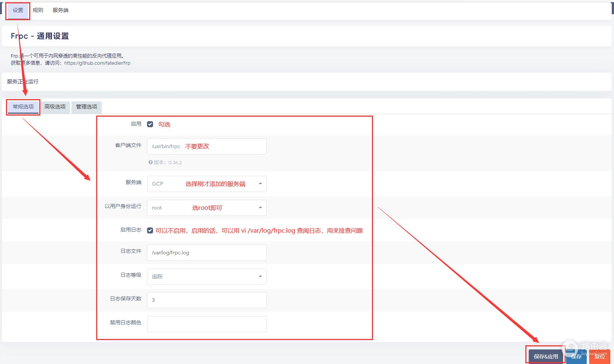Image resolution: width=614 pixels, height=364 pixels.
Task: Select the 常规选项 tab
Action: tap(23, 107)
